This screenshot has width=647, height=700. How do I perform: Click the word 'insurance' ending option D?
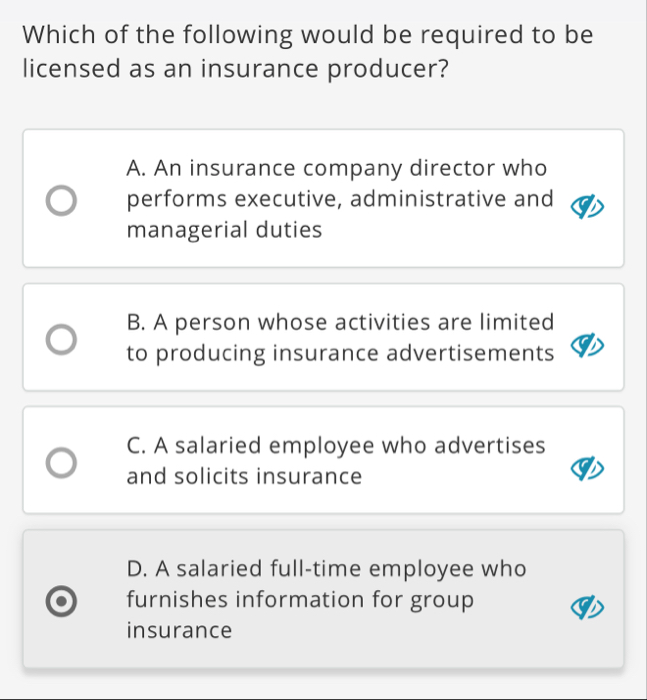click(180, 631)
